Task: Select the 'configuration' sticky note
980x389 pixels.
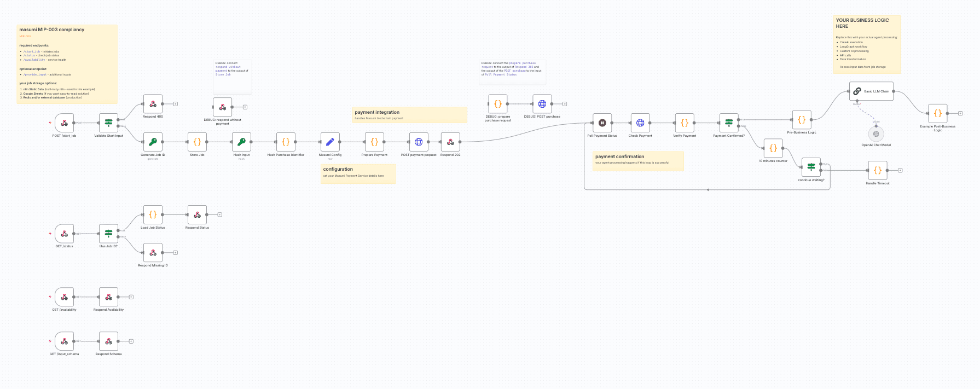Action: [x=358, y=174]
